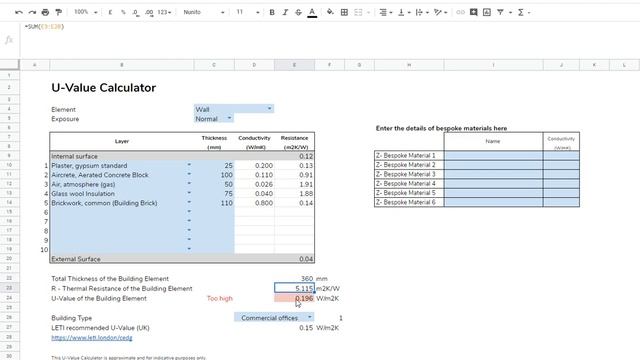640x360 pixels.
Task: Click the Insert link icon
Action: pos(460,12)
